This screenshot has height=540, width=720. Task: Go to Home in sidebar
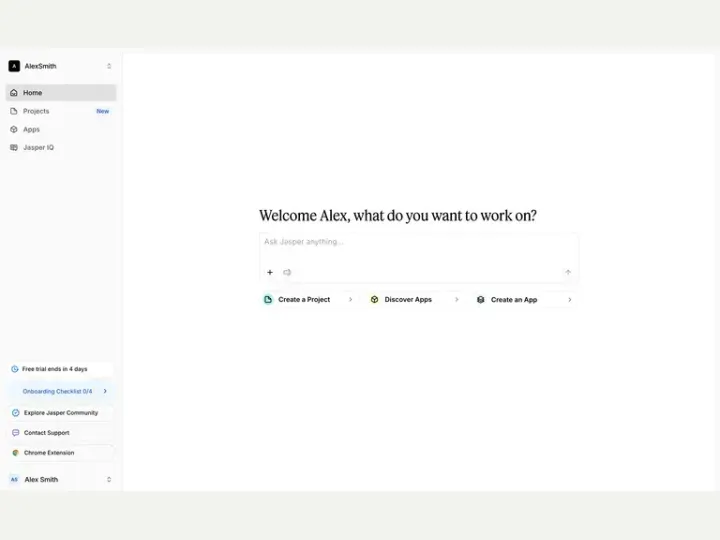tap(61, 93)
